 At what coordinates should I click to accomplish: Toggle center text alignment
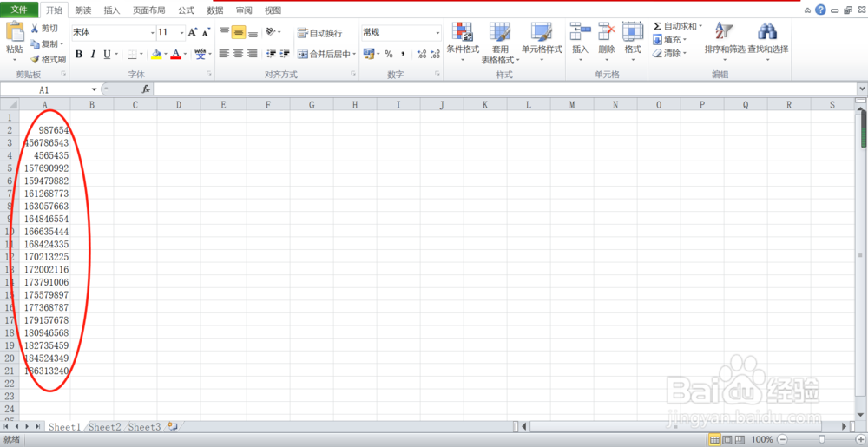pos(239,54)
